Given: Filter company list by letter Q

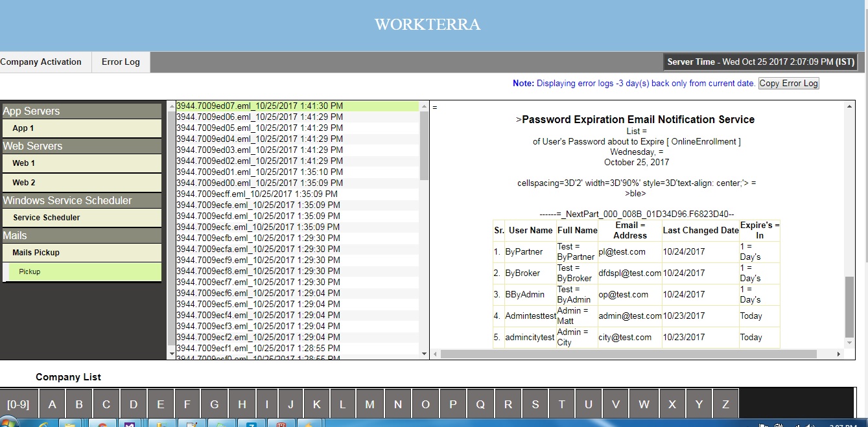Looking at the screenshot, I should pos(480,404).
